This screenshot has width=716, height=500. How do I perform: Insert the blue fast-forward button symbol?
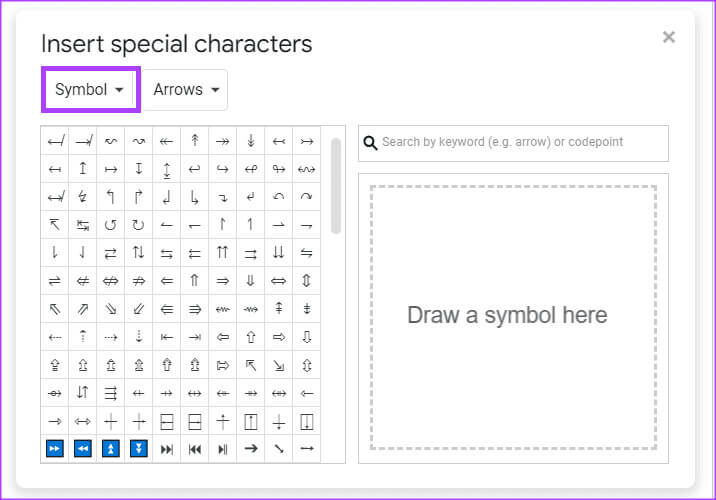(55, 449)
